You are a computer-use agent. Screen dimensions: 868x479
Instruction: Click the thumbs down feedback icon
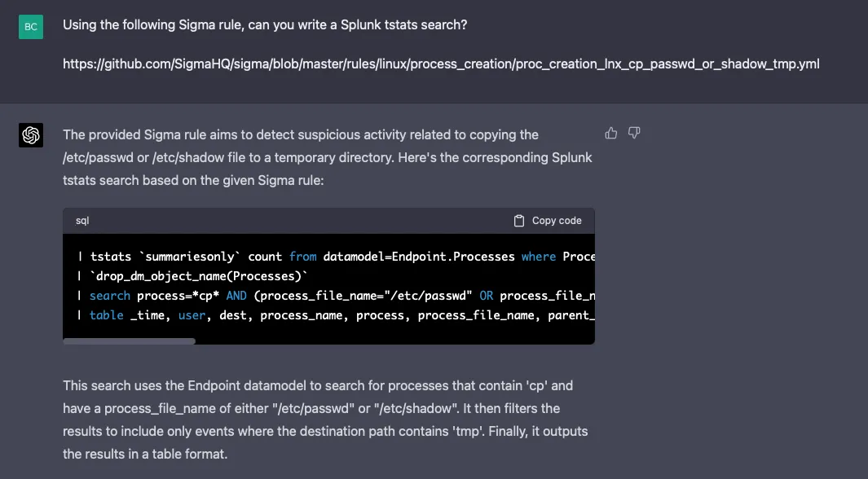click(x=634, y=133)
